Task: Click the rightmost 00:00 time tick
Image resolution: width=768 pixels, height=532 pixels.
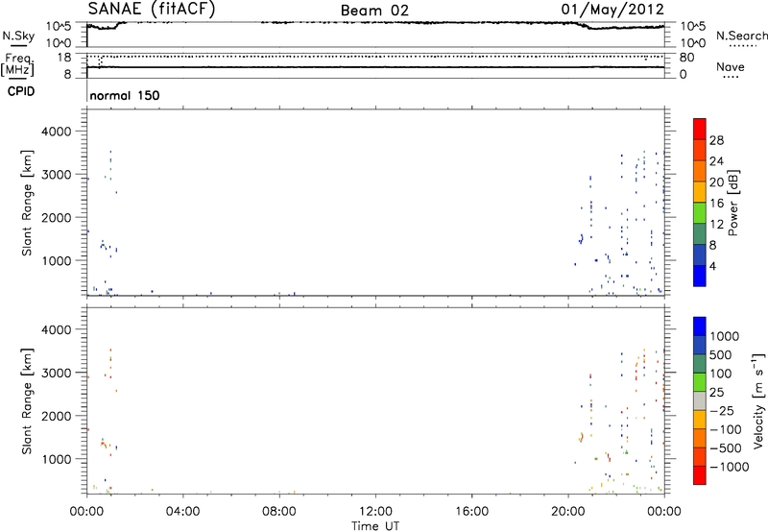Action: (664, 512)
